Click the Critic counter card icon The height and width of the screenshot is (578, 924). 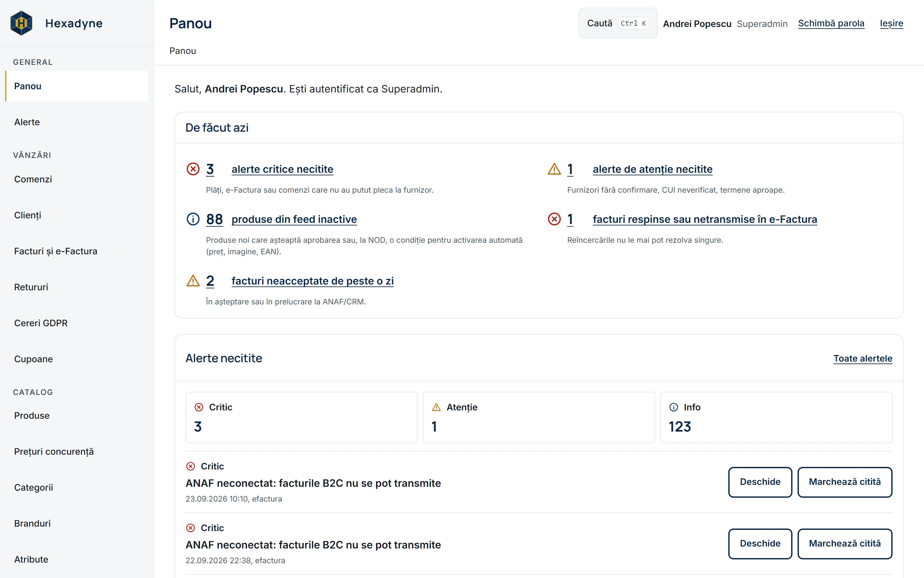point(199,407)
